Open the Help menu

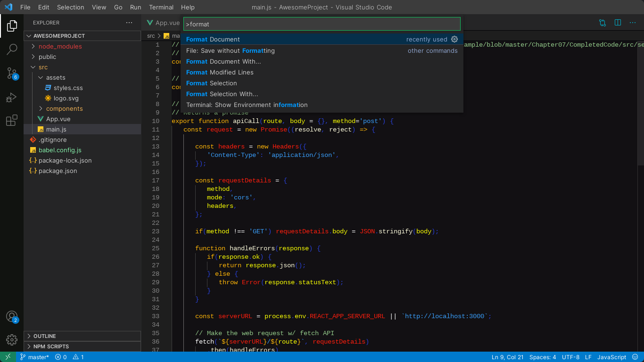(188, 7)
